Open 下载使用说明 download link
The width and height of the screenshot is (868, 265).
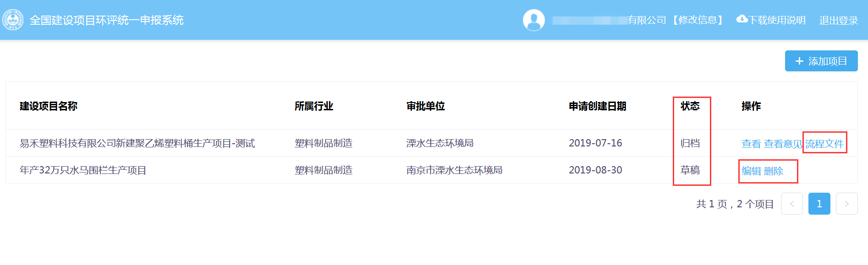[x=777, y=20]
